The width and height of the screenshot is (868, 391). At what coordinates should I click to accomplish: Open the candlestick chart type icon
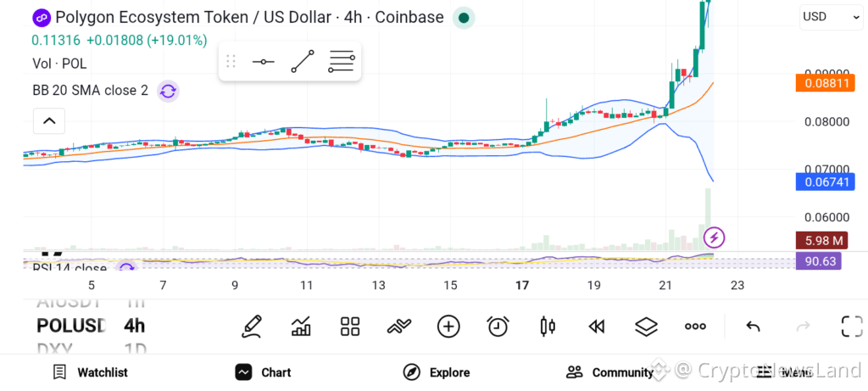tap(547, 327)
